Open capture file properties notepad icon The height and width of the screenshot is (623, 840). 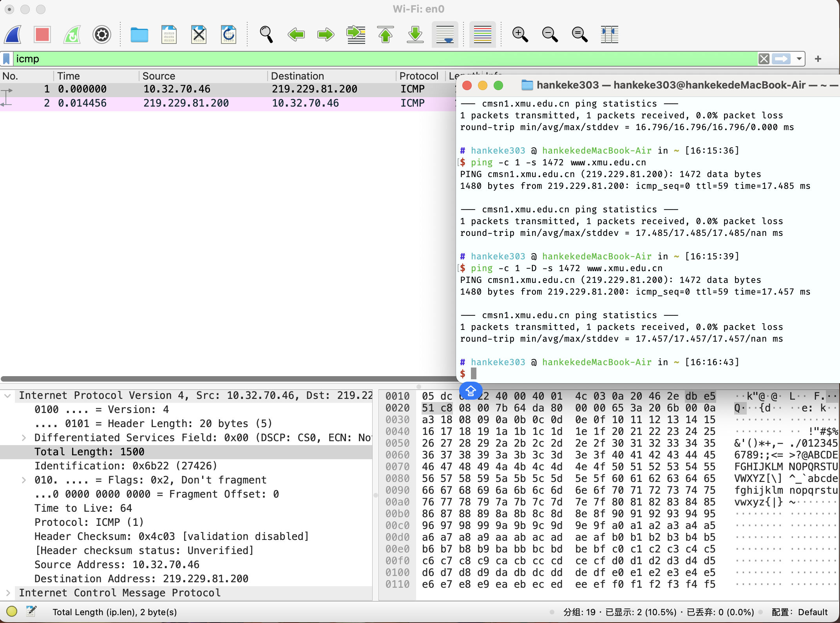pos(31,611)
